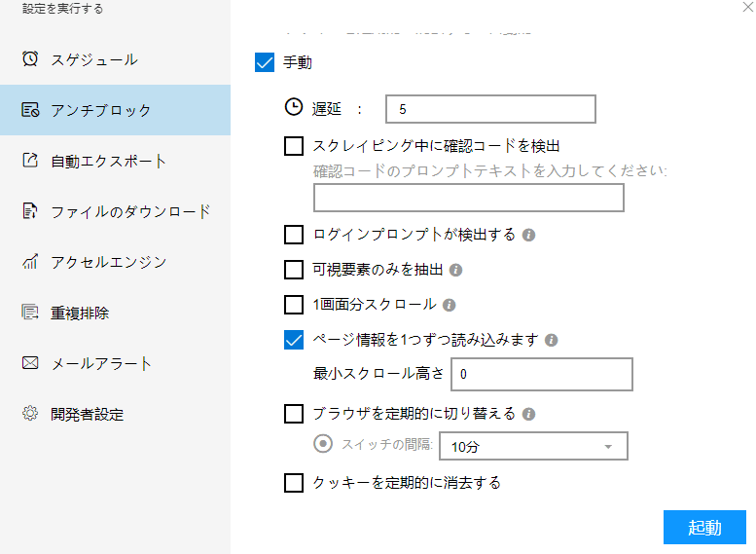The image size is (756, 554).
Task: Open the 10分 switch interval dropdown
Action: [532, 446]
